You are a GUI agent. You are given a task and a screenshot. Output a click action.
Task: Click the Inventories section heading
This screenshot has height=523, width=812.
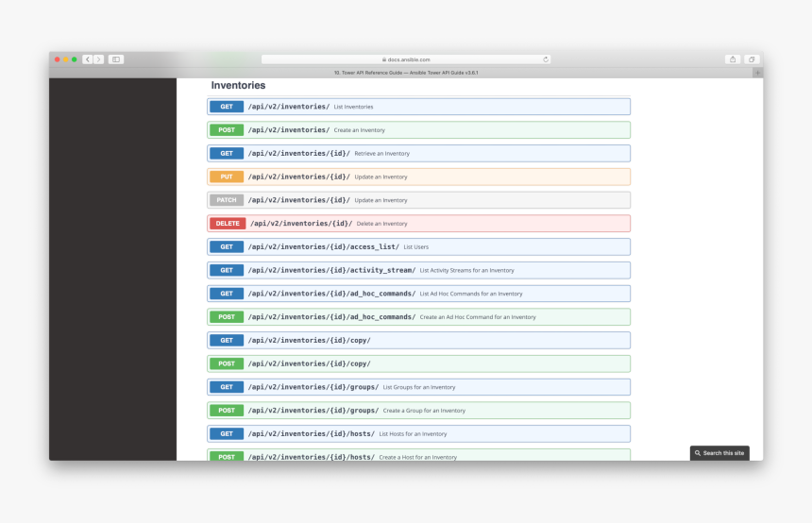238,86
